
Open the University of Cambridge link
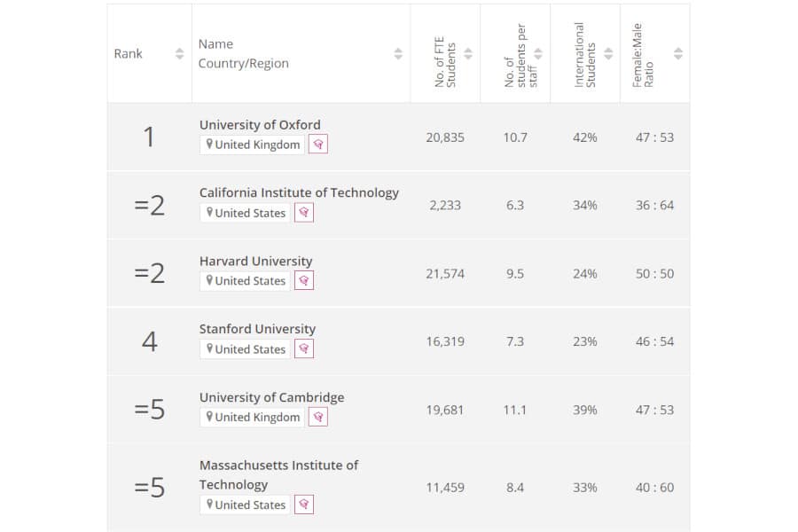tap(272, 397)
